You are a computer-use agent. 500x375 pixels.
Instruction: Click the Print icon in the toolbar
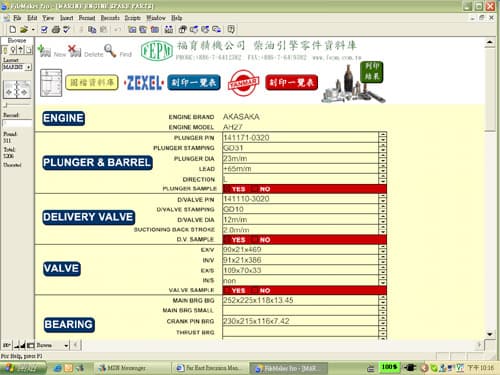click(x=56, y=30)
